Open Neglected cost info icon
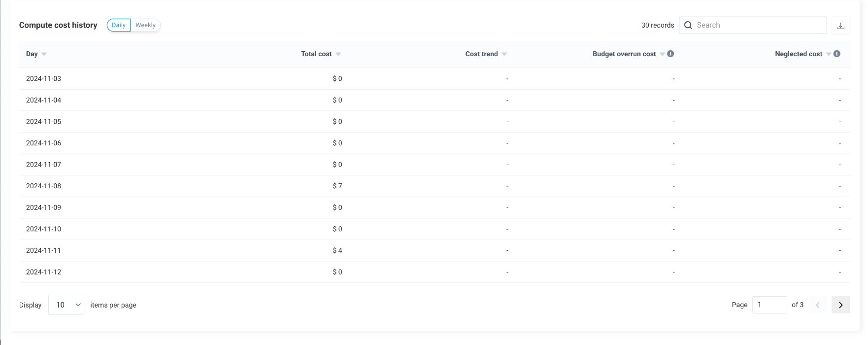Viewport: 868px width, 345px height. 836,54
